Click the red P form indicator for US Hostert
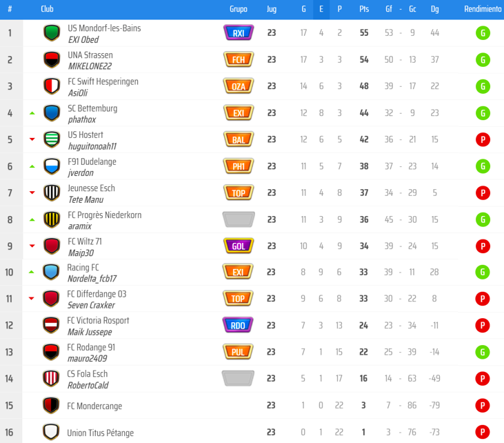 point(483,139)
